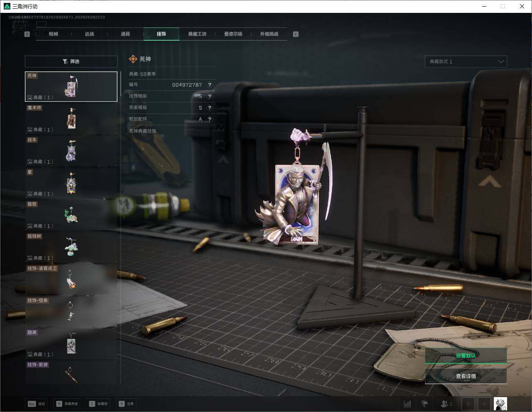Open the 筛选 filter button
Image resolution: width=532 pixels, height=412 pixels.
[71, 61]
